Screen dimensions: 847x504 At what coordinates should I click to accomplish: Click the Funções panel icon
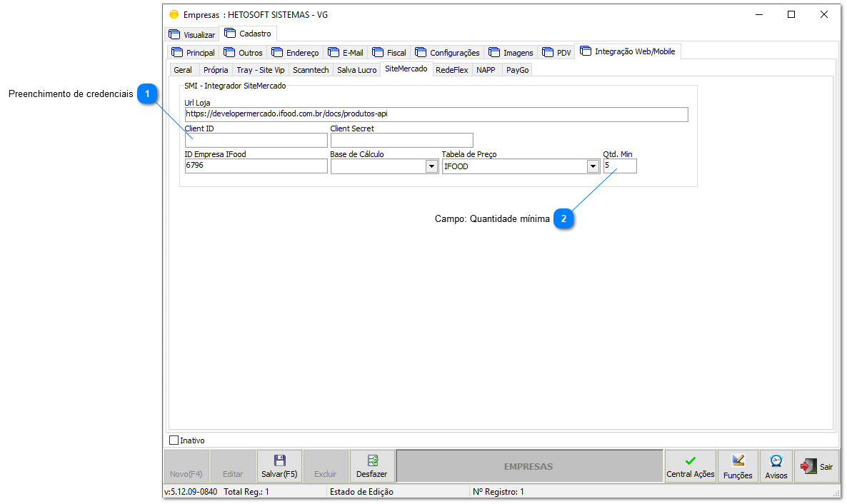[x=738, y=461]
